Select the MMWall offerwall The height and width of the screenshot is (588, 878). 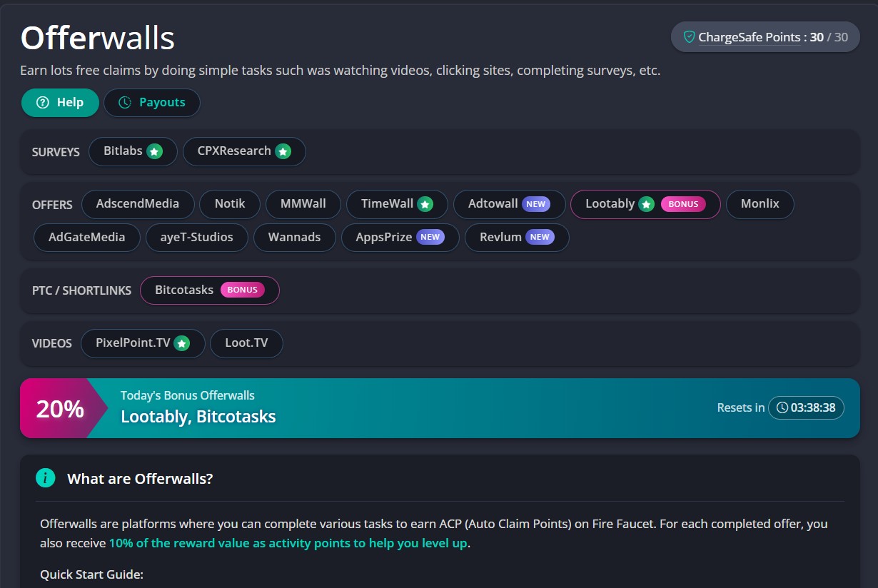click(x=303, y=204)
